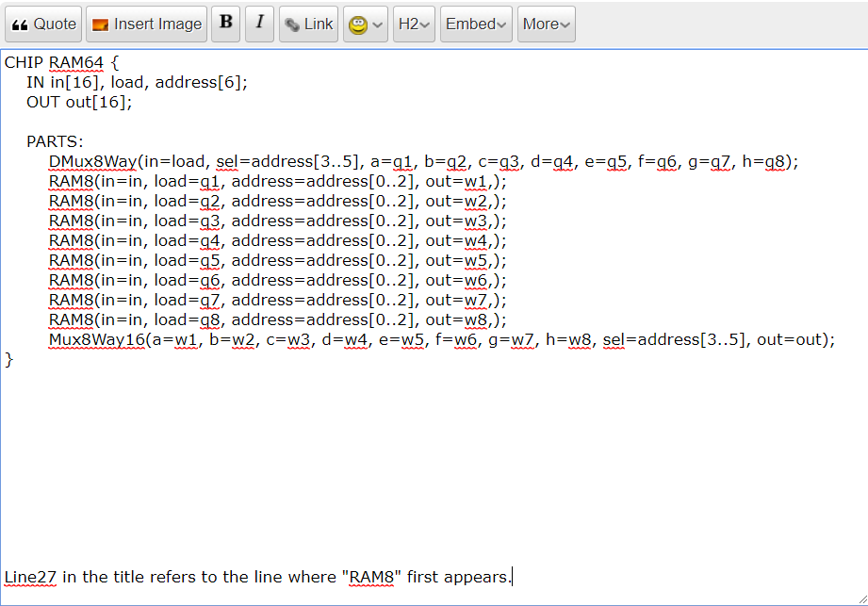Expand the More options menu
This screenshot has height=606, width=868.
click(547, 25)
